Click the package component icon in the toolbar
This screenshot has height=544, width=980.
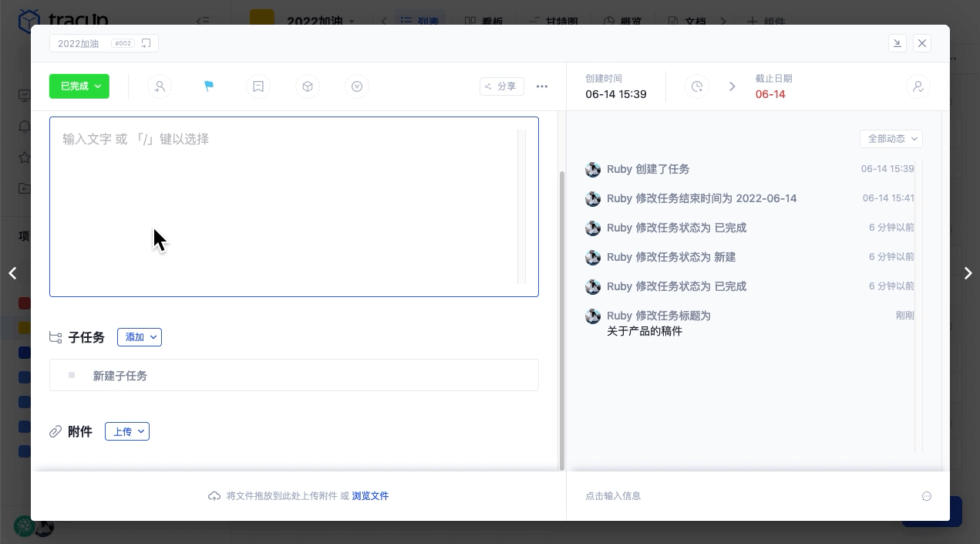pos(308,86)
